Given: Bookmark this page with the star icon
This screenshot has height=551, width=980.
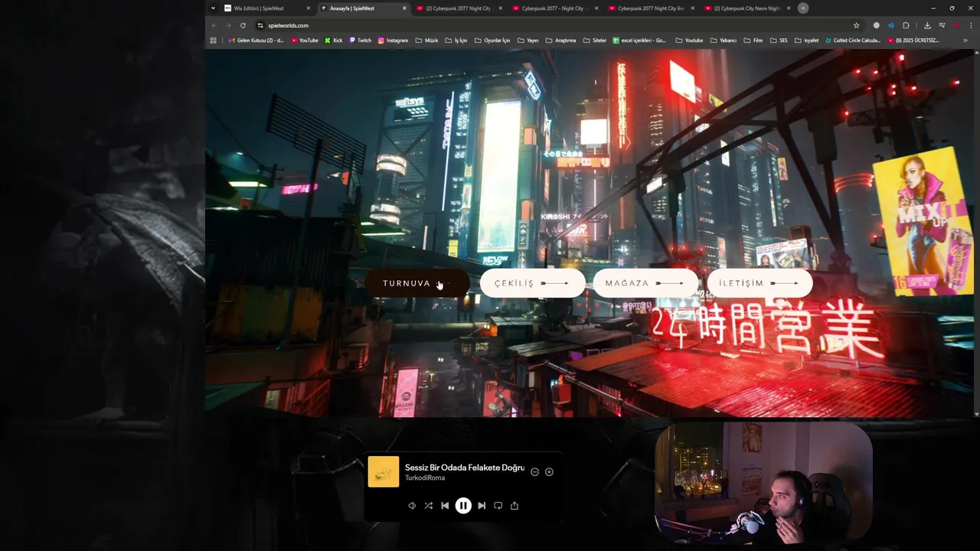Looking at the screenshot, I should pyautogui.click(x=856, y=25).
